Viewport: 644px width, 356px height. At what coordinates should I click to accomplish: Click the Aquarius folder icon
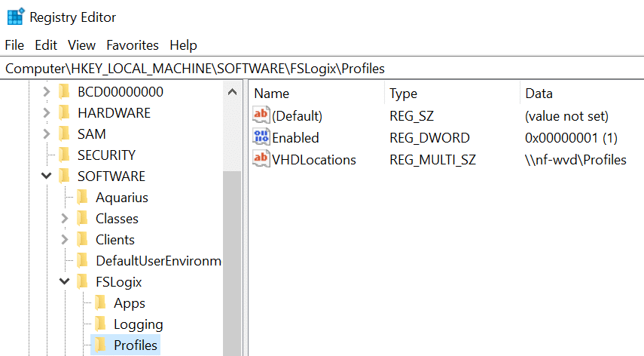[x=82, y=198]
